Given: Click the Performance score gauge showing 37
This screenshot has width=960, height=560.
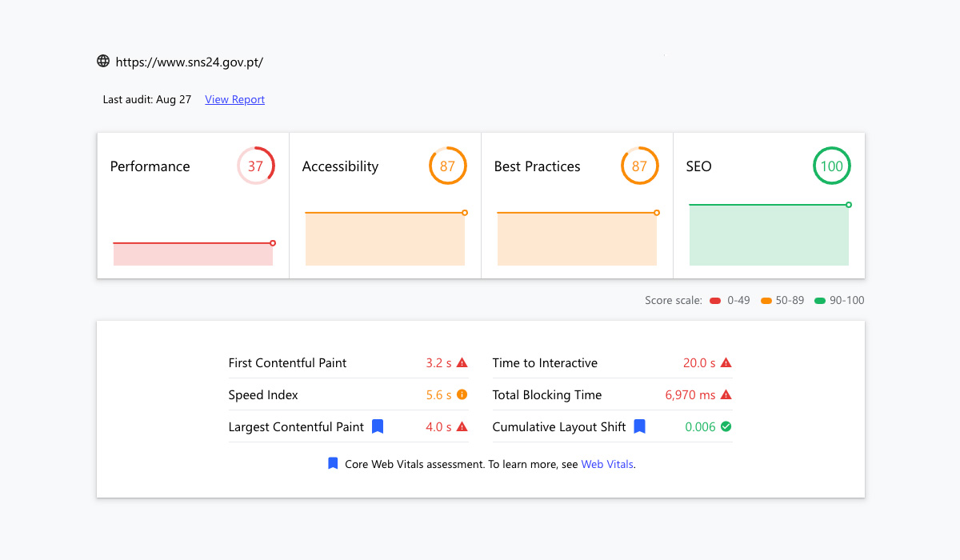Looking at the screenshot, I should tap(255, 166).
